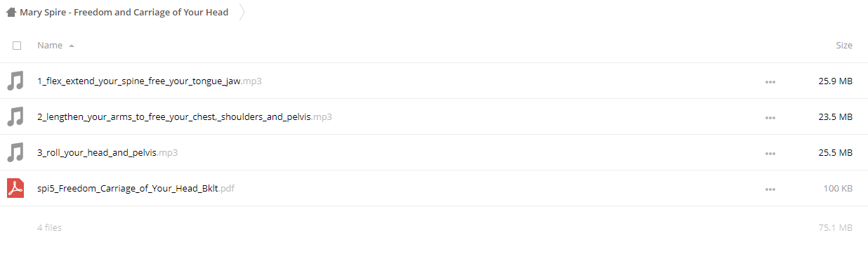
Task: Open 1_flex_extend_your_spine_free_your_tongue_jaw.mp3
Action: 150,81
